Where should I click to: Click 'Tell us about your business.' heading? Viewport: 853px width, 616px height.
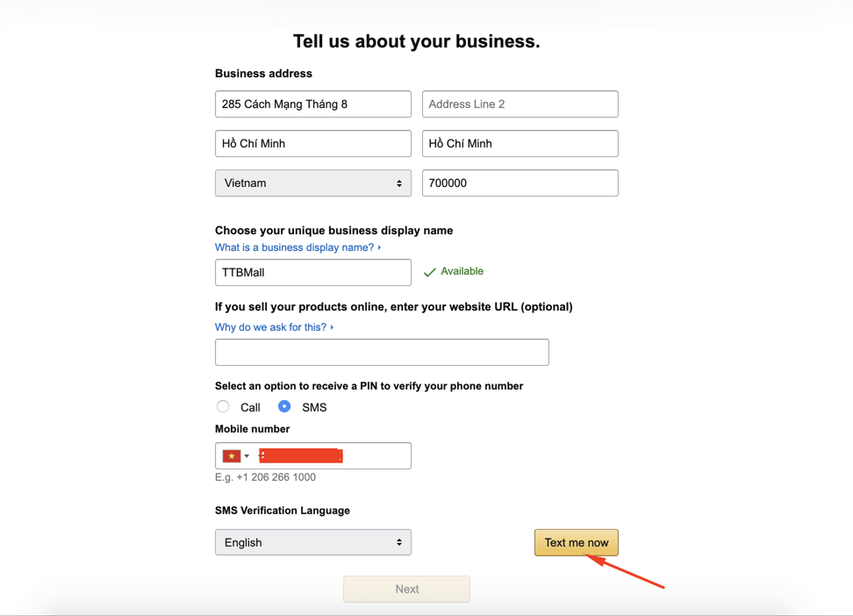pos(416,41)
